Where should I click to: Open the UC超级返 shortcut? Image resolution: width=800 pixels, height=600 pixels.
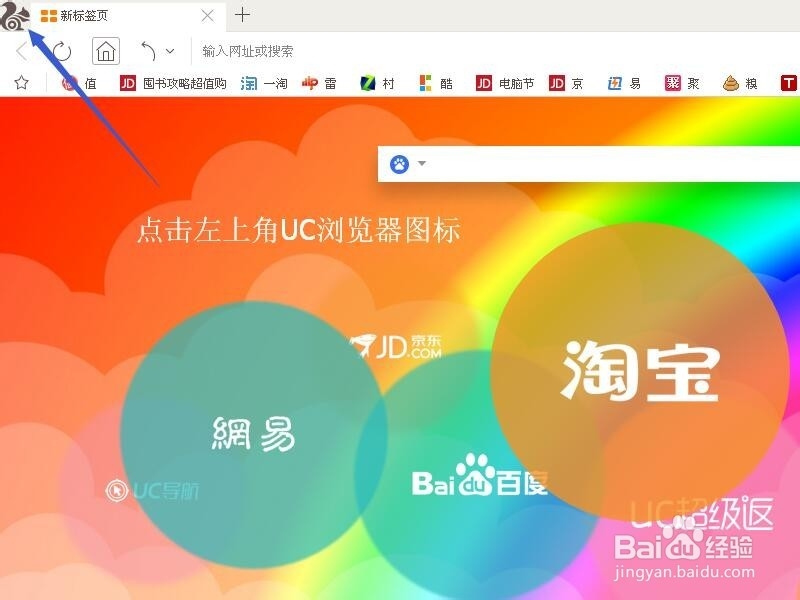click(702, 514)
